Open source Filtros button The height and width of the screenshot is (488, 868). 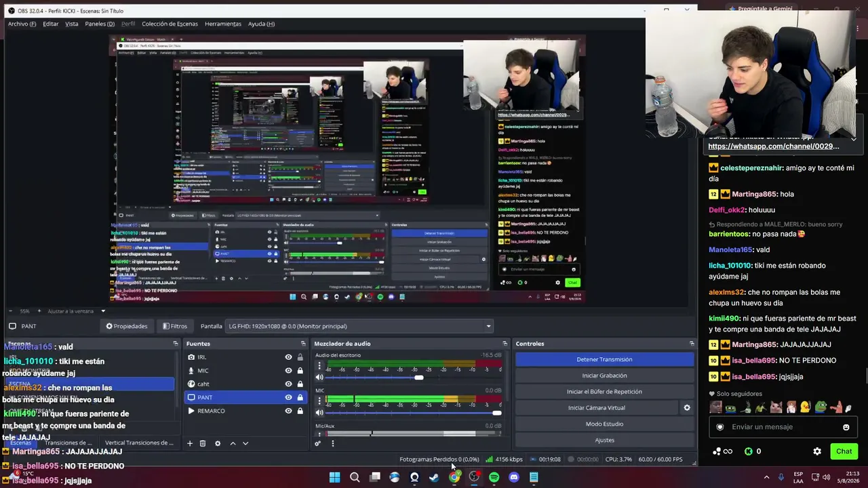point(175,326)
